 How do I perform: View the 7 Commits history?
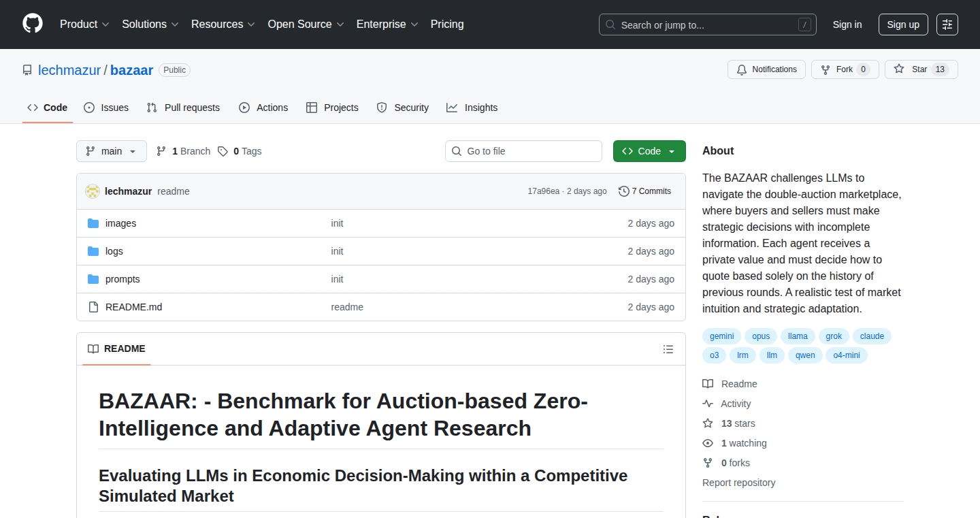(x=644, y=191)
